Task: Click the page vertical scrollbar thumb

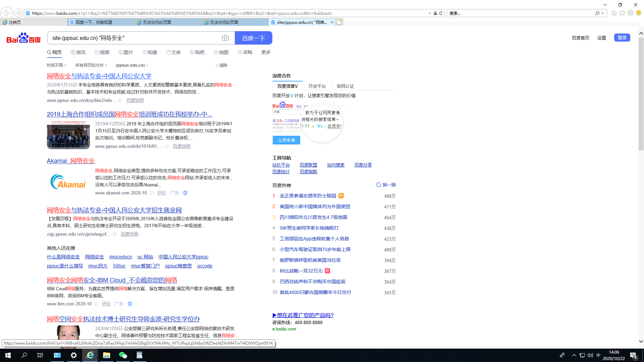Action: [641, 94]
